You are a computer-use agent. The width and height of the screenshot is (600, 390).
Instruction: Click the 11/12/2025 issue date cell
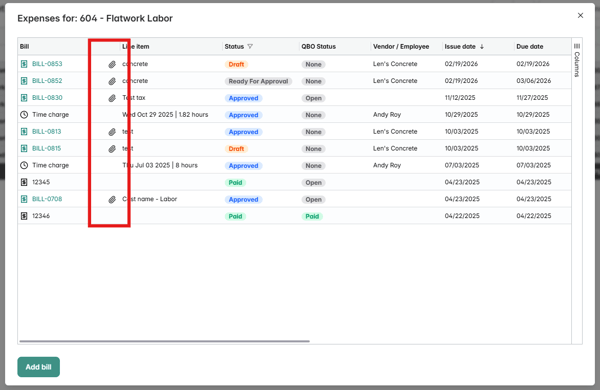coord(460,98)
